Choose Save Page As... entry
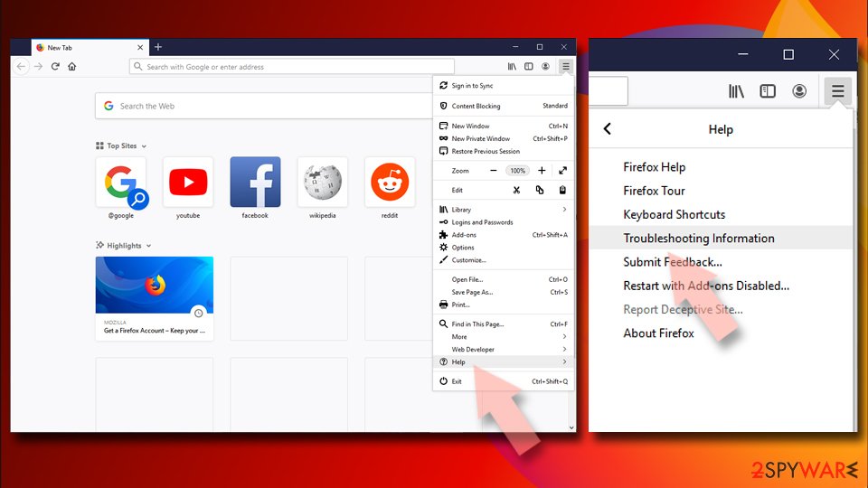Viewport: 868px width, 488px height. 504,292
